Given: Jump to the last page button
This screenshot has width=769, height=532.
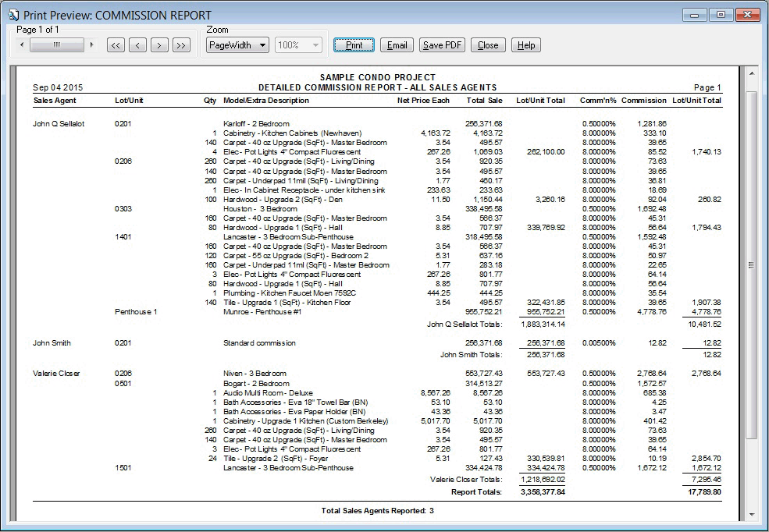Looking at the screenshot, I should 181,45.
